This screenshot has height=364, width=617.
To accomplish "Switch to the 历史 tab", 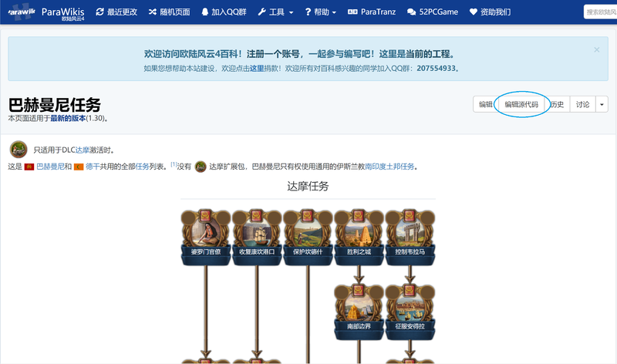I will pos(557,104).
